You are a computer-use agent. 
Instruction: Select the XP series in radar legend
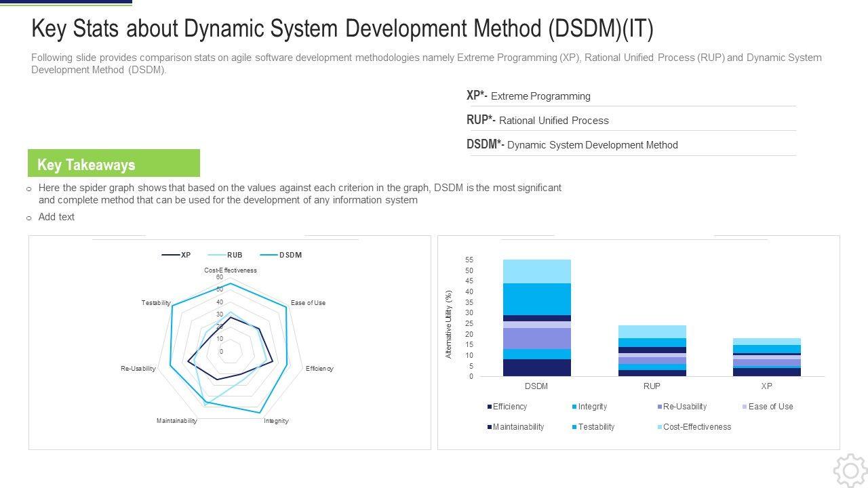click(176, 256)
